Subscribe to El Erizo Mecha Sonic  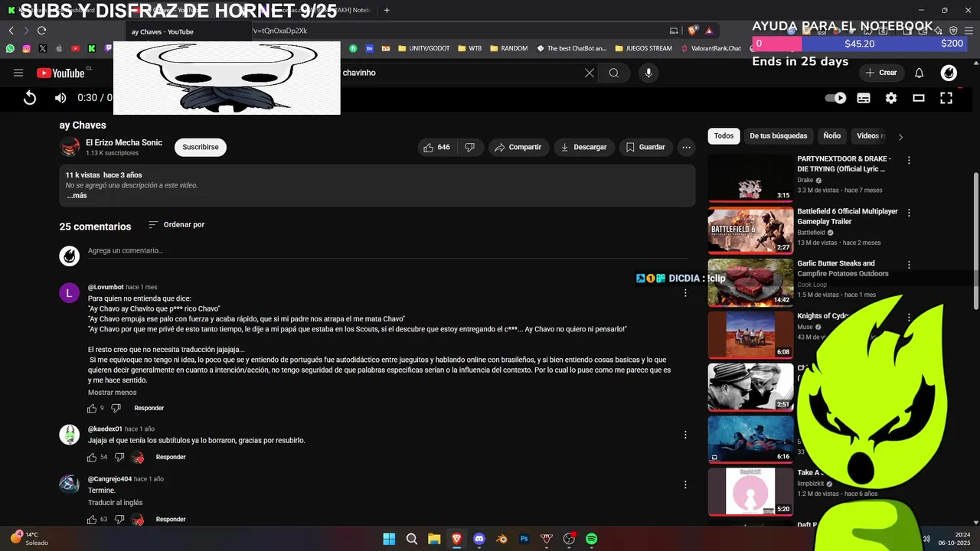pos(201,147)
